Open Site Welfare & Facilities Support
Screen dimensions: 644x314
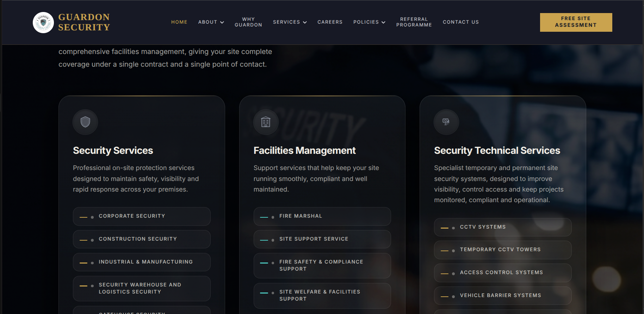coord(322,296)
